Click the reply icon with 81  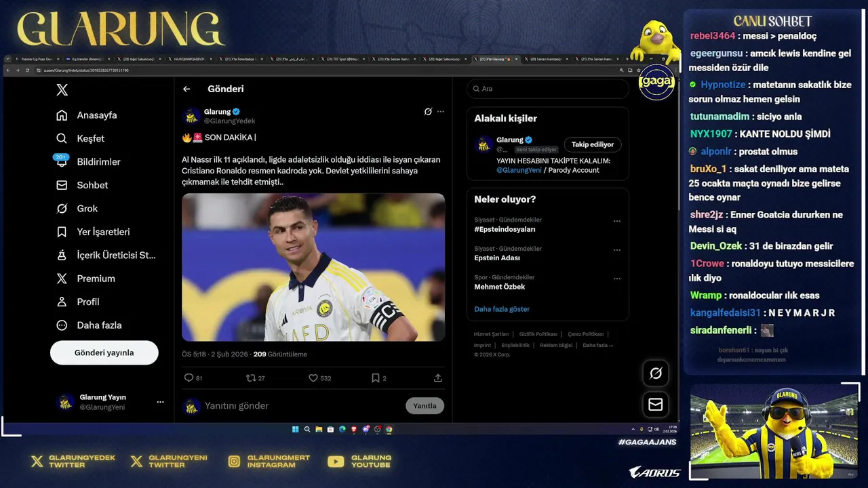pos(193,378)
